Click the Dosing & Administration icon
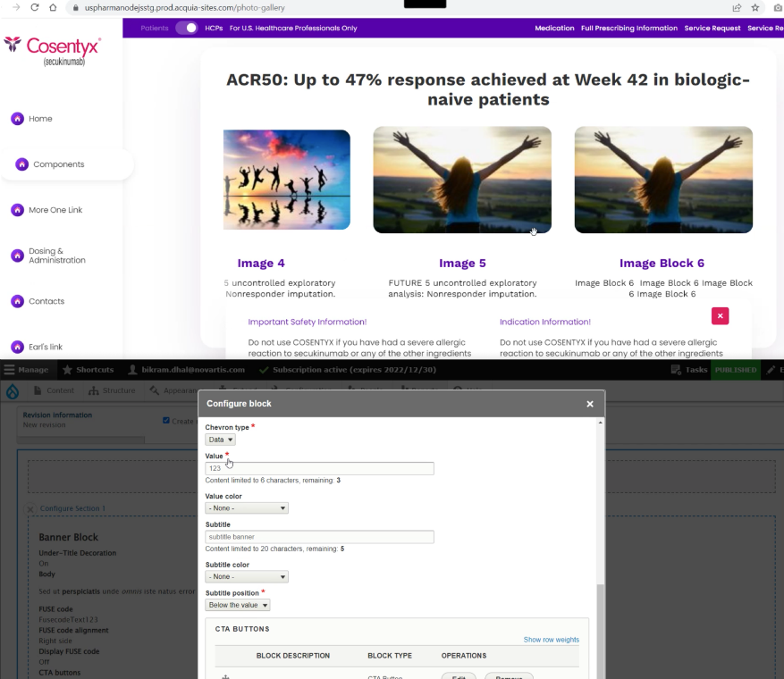 coord(18,256)
